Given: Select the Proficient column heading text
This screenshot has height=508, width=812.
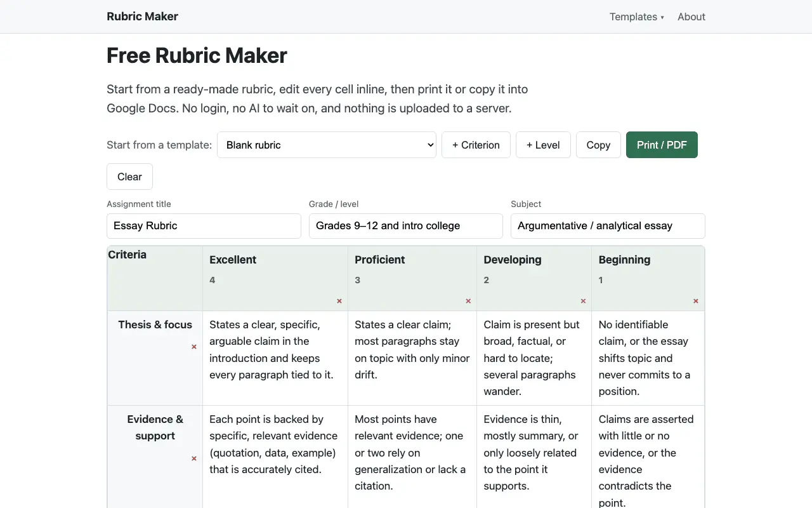Looking at the screenshot, I should pyautogui.click(x=380, y=260).
